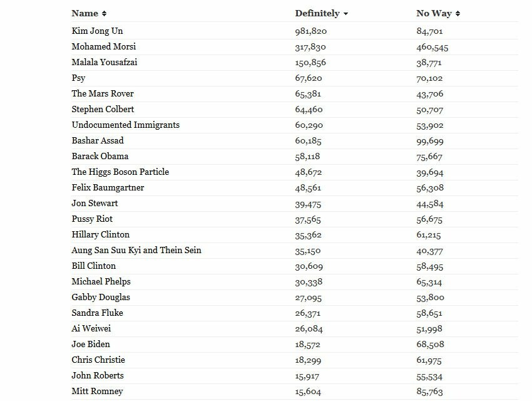Click Mohamed Morsi's No Way value 460,545
This screenshot has height=401, width=532.
[432, 47]
